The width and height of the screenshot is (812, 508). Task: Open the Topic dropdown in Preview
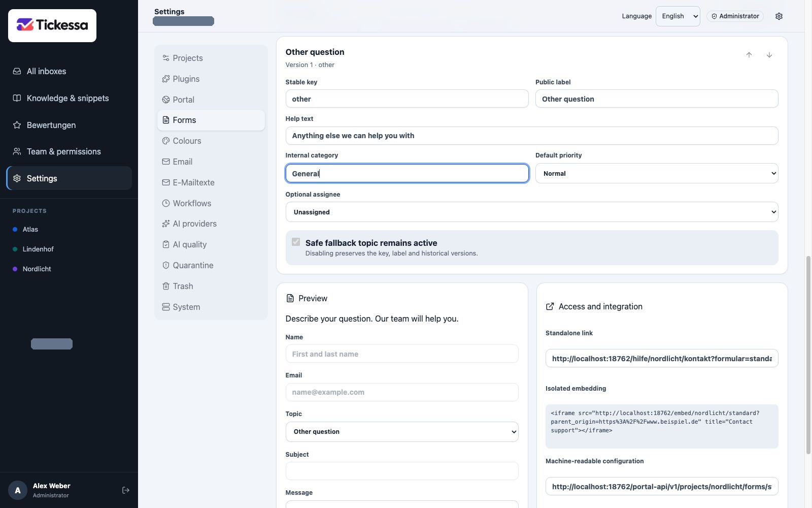point(402,432)
